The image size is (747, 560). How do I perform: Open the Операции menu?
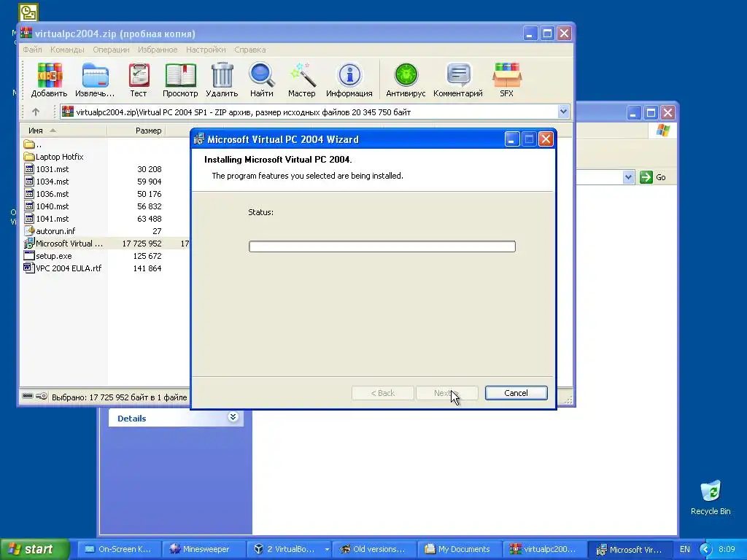point(111,50)
